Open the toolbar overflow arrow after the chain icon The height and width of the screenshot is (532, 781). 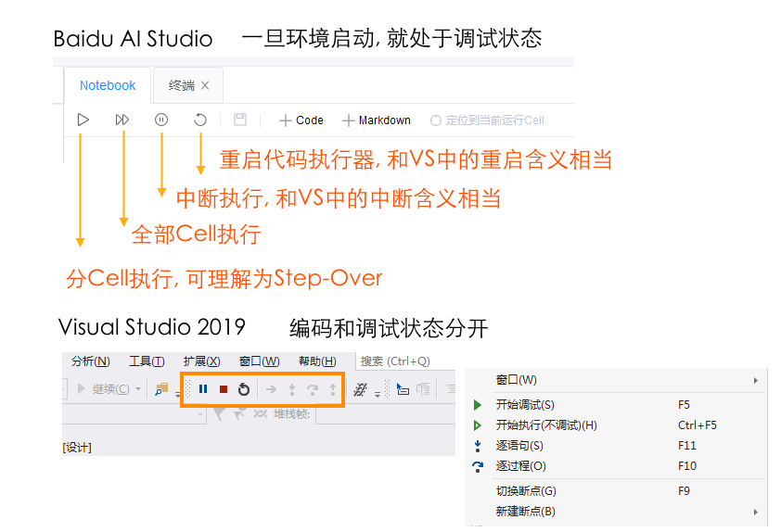point(378,395)
